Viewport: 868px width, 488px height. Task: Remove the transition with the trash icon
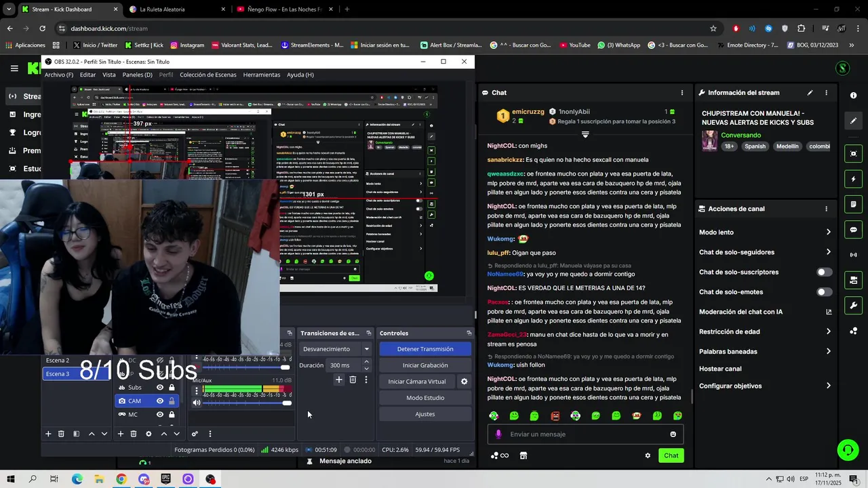pos(353,380)
